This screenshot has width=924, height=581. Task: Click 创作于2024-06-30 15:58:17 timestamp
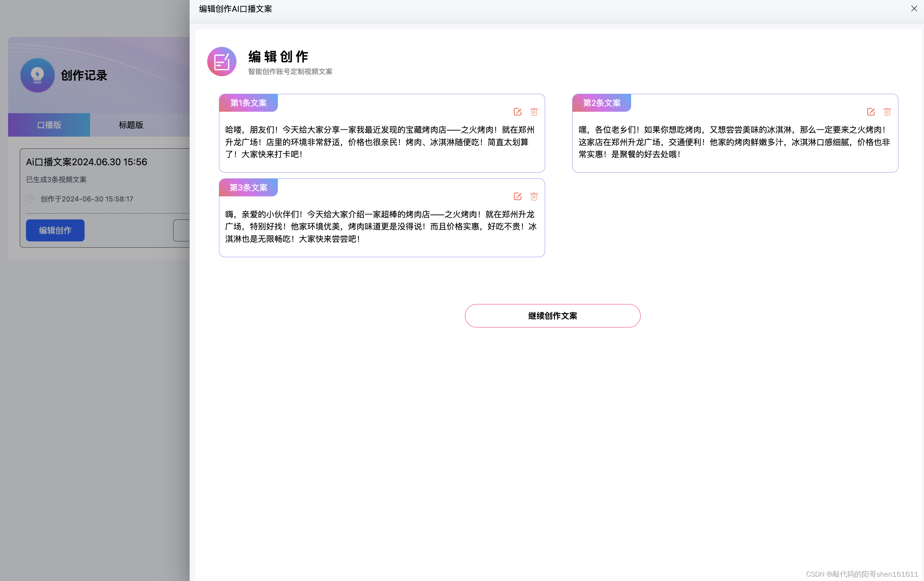[87, 199]
